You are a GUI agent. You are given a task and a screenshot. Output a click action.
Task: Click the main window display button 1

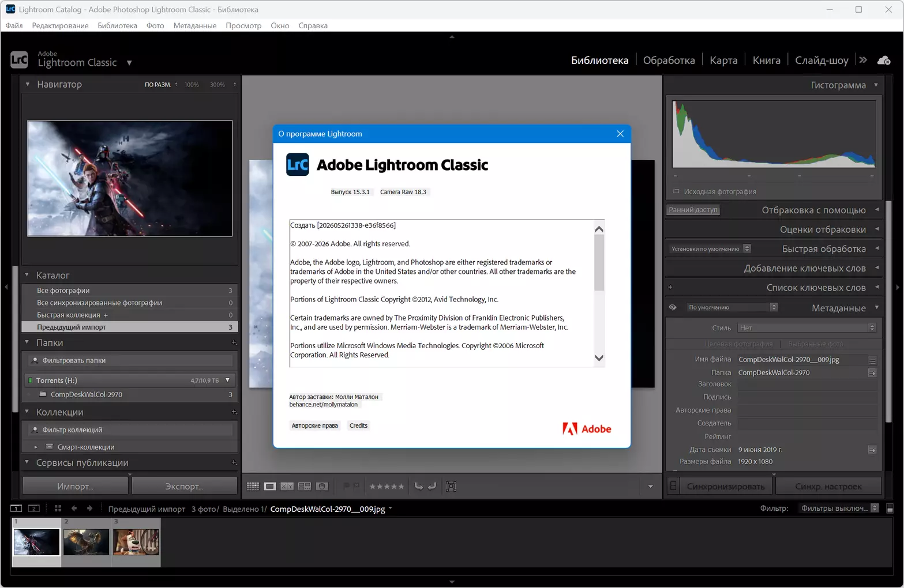pyautogui.click(x=16, y=508)
